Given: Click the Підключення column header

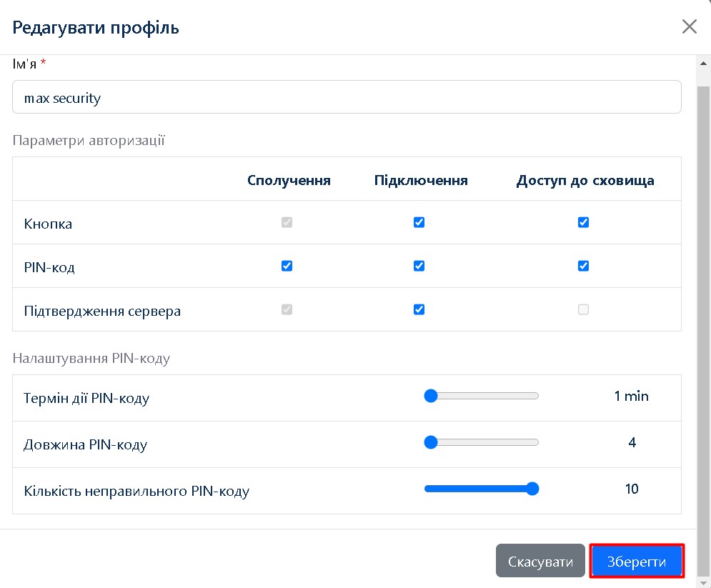Looking at the screenshot, I should [421, 180].
